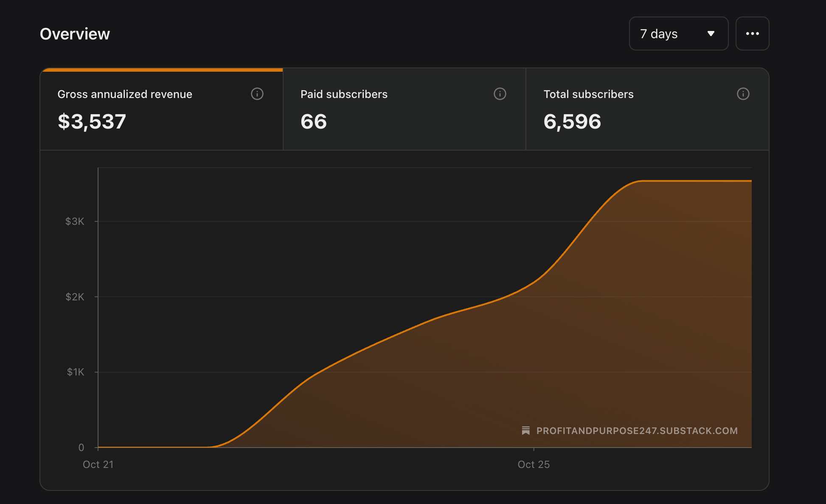Click the Oct 21 date label
The width and height of the screenshot is (826, 504).
(x=98, y=465)
